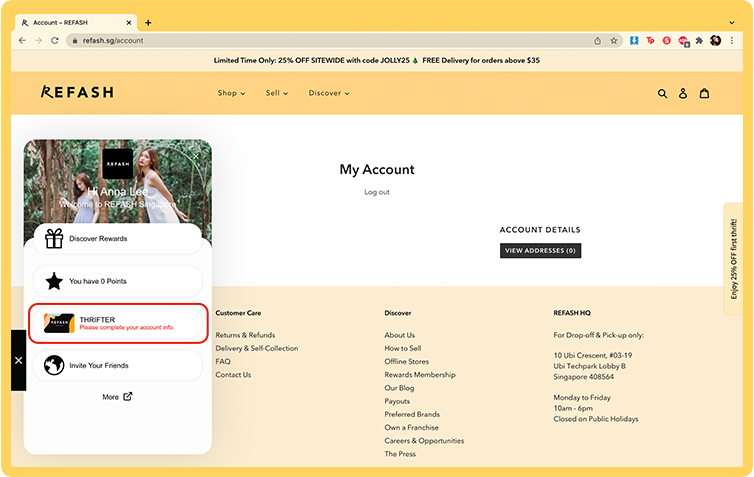
Task: Open the browser extensions puzzle icon
Action: (699, 41)
